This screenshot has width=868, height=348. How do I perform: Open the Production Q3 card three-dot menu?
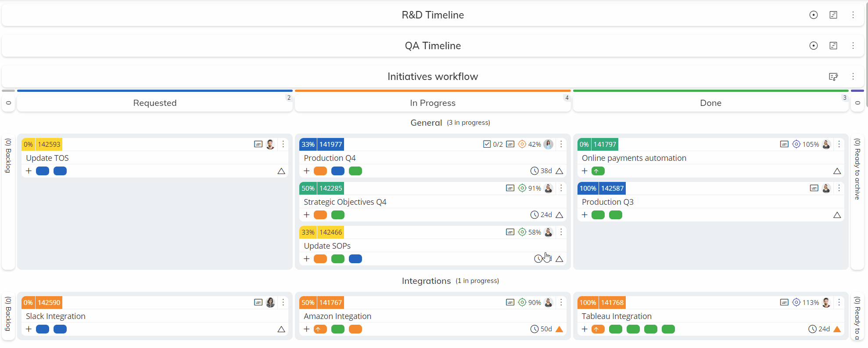pos(839,188)
